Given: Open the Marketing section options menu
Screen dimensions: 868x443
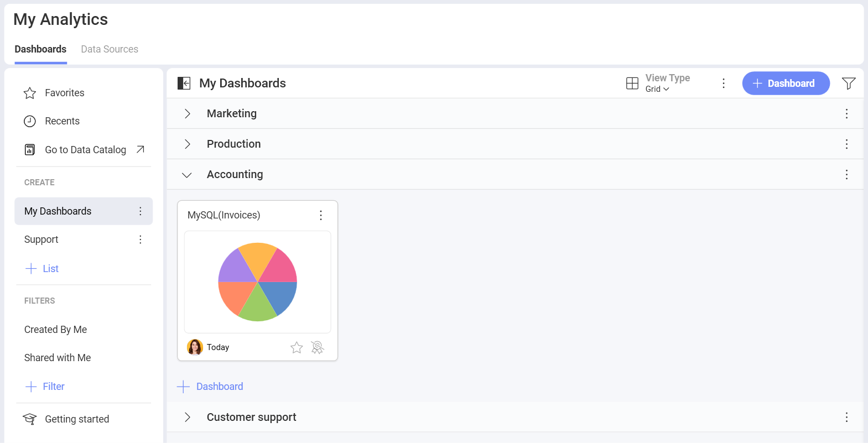Looking at the screenshot, I should 846,113.
